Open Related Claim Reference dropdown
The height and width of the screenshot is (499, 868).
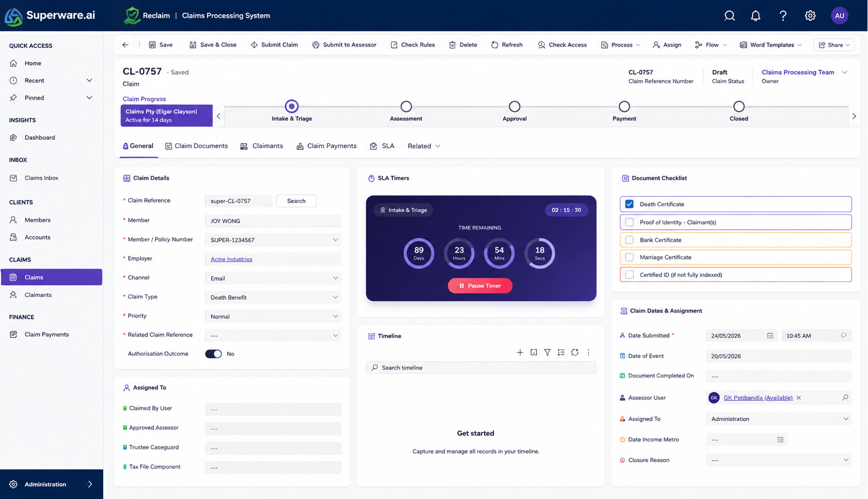[273, 335]
